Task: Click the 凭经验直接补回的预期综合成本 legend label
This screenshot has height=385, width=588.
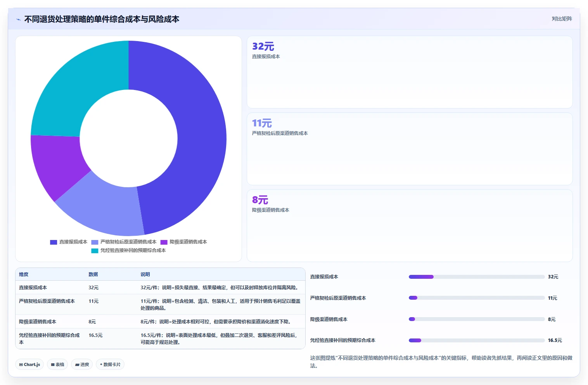Action: [133, 250]
